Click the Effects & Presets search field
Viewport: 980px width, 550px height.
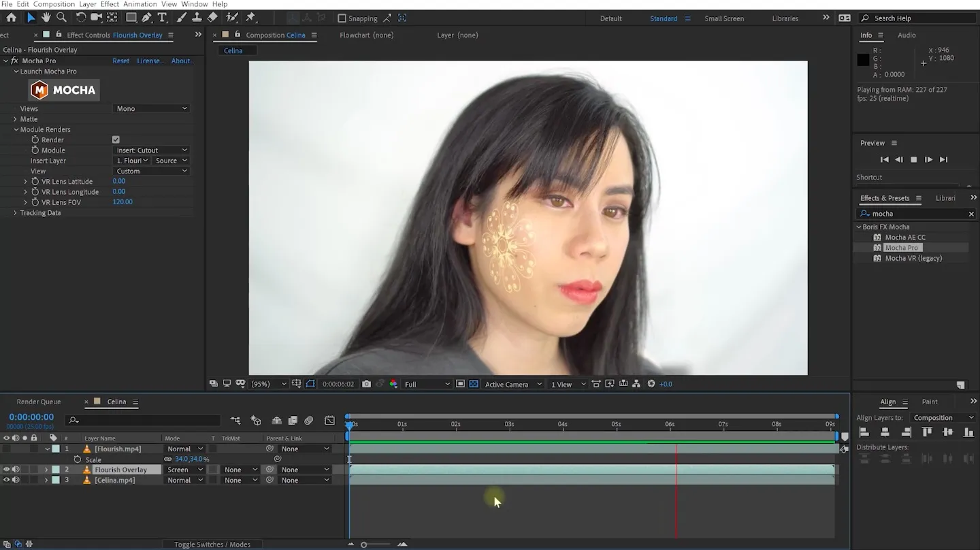tap(917, 214)
